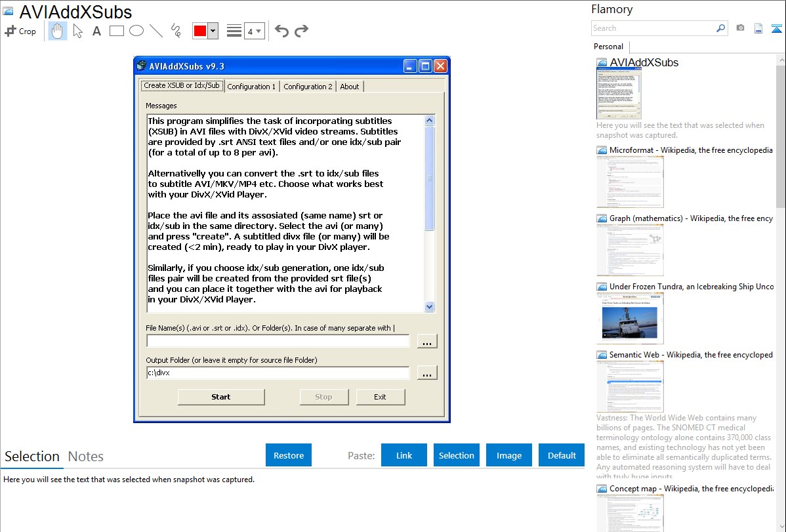Click the red color swatch
The width and height of the screenshot is (786, 532).
coord(200,31)
